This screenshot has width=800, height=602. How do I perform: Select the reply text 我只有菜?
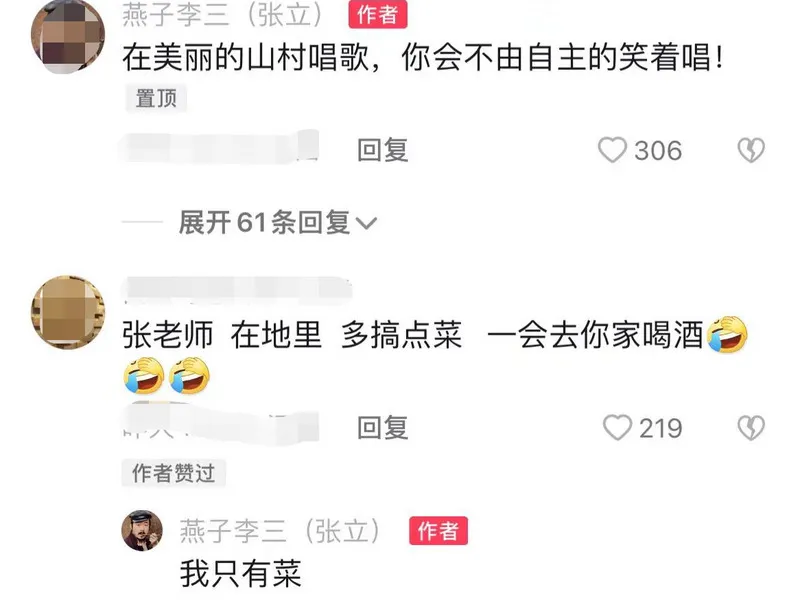coord(241,574)
